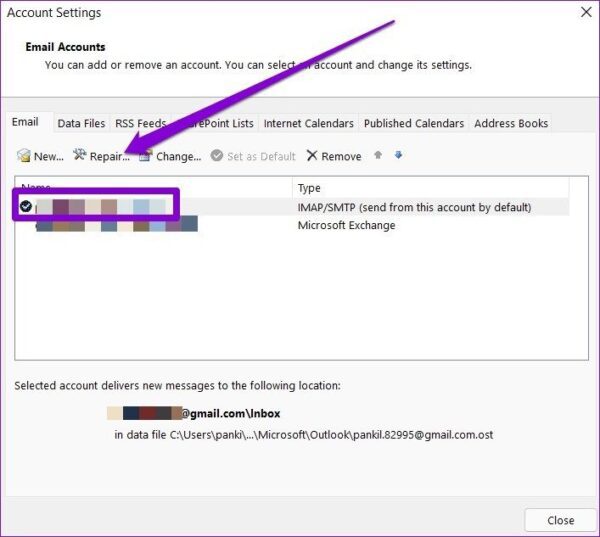Click the Remove X icon
600x537 pixels.
pyautogui.click(x=312, y=155)
